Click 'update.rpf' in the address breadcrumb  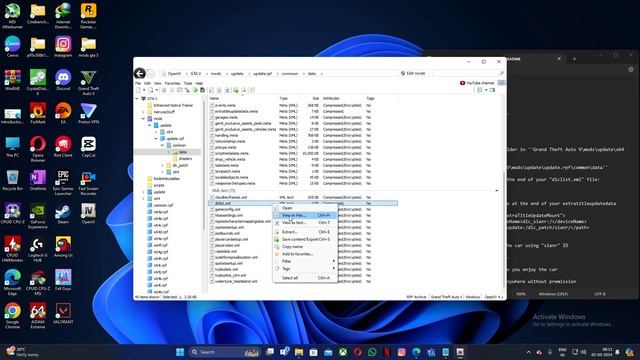262,74
